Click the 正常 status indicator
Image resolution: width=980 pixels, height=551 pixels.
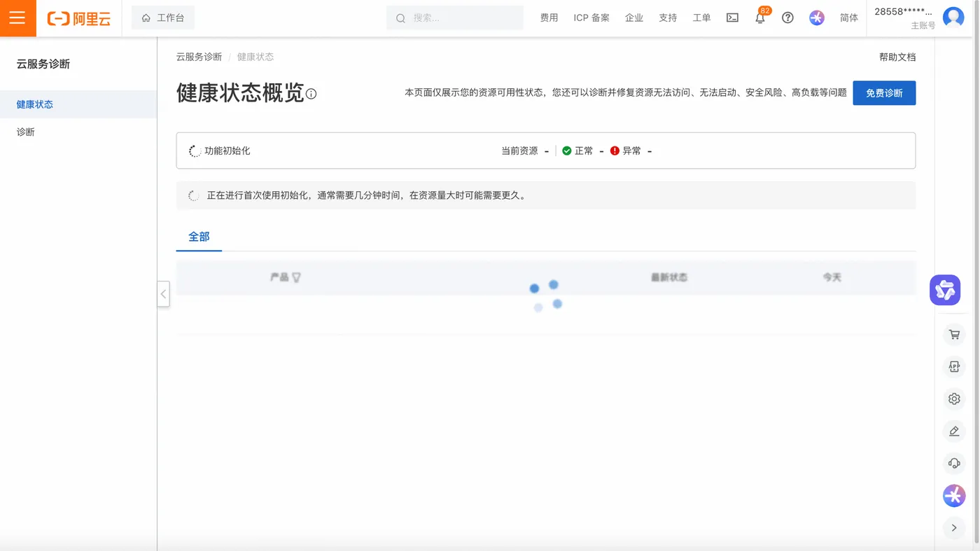coord(578,151)
